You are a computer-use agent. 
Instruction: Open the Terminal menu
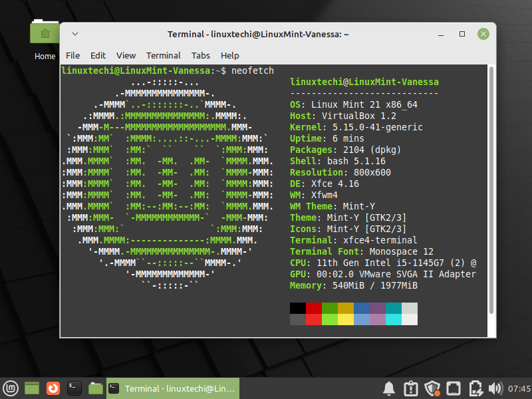163,55
